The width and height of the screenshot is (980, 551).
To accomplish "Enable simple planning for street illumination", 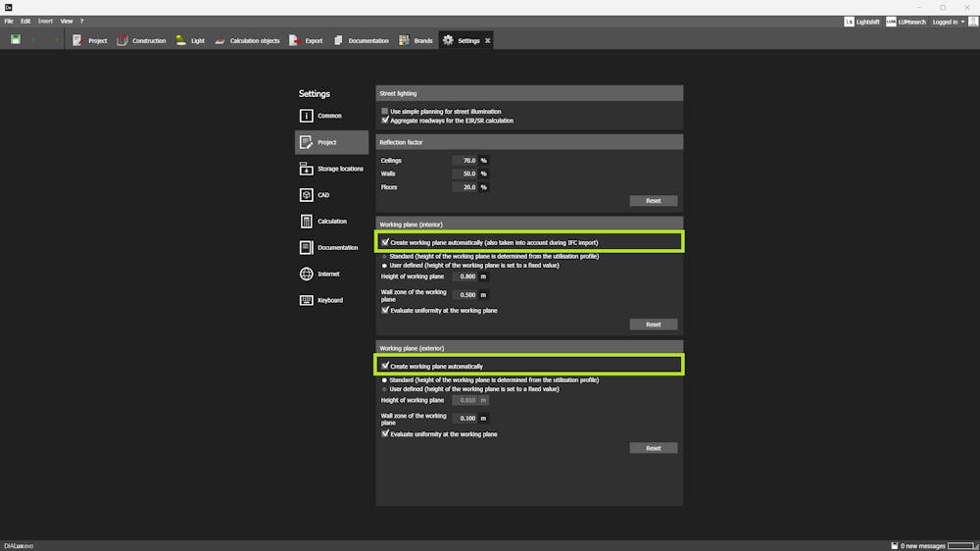I will point(385,112).
